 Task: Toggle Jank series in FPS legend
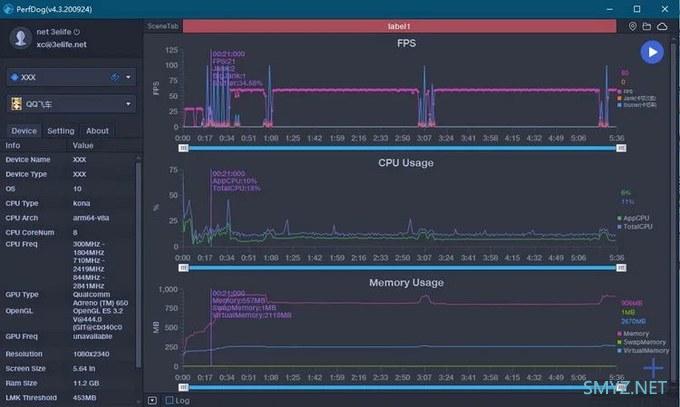pyautogui.click(x=636, y=98)
